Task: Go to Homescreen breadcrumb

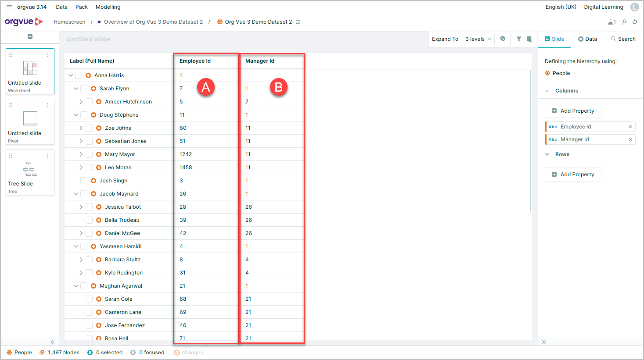Action: (69, 22)
